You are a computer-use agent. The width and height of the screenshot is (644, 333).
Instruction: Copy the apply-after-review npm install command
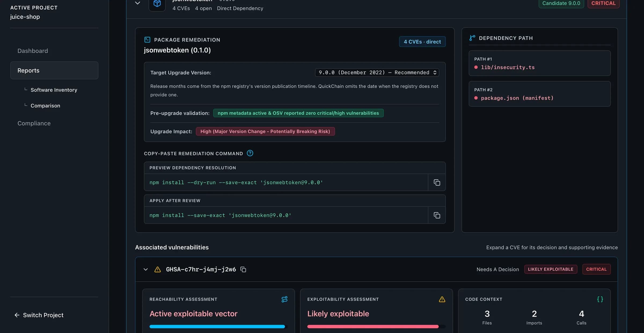point(437,215)
